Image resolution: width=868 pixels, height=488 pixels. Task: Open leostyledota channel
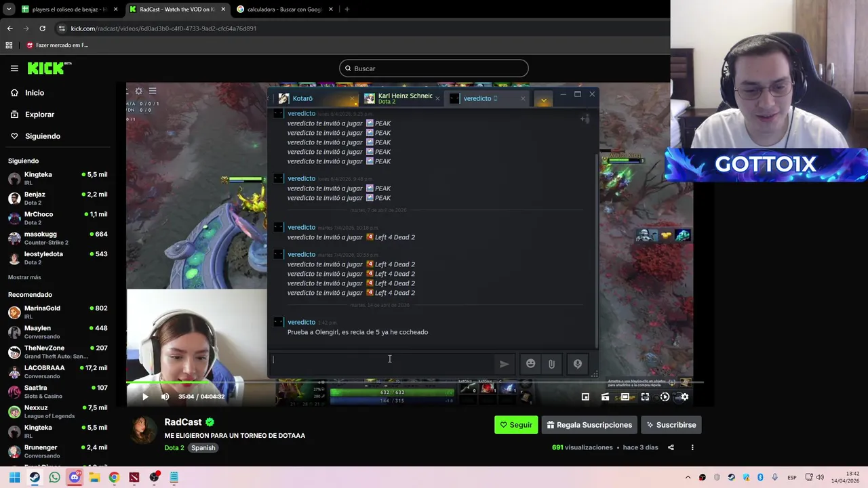pyautogui.click(x=58, y=258)
